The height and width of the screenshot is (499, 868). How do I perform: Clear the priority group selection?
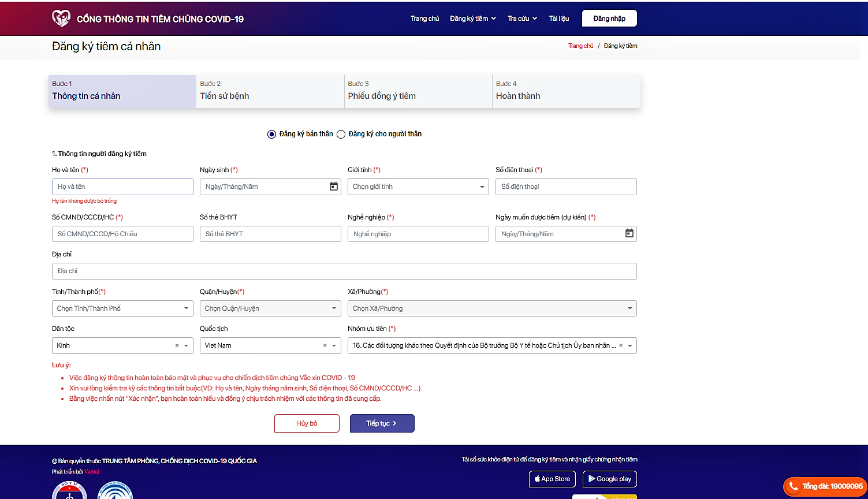(621, 345)
